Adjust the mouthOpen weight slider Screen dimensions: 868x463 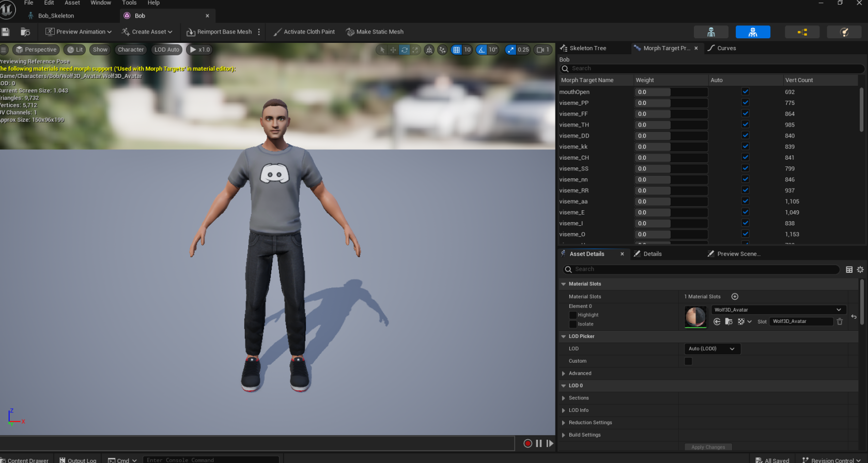pos(671,92)
